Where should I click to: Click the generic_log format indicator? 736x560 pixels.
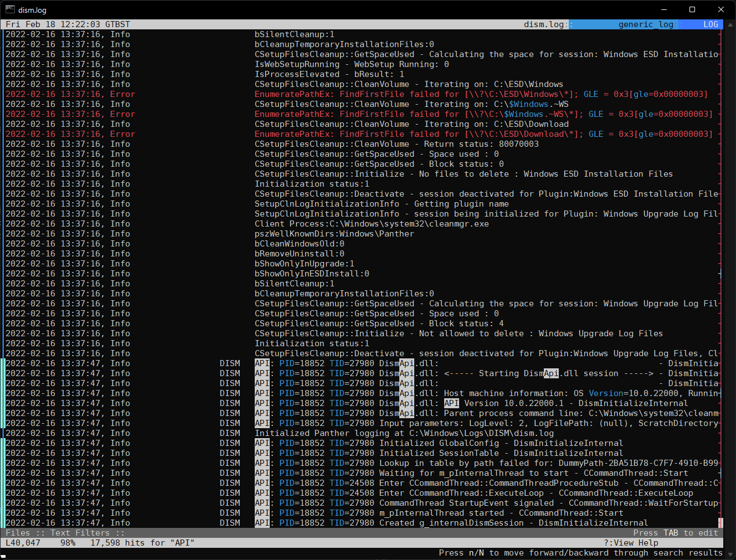tap(646, 24)
